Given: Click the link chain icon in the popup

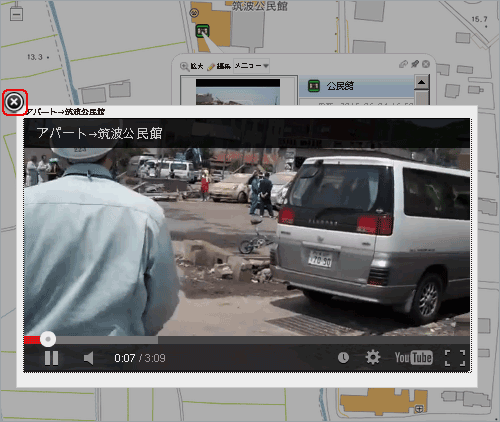Looking at the screenshot, I should [x=403, y=64].
